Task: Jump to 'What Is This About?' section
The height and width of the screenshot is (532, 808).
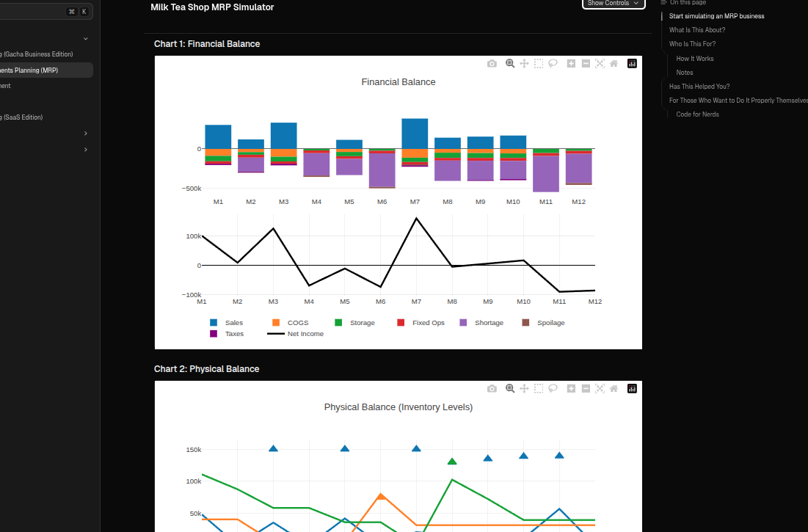Action: pyautogui.click(x=697, y=30)
